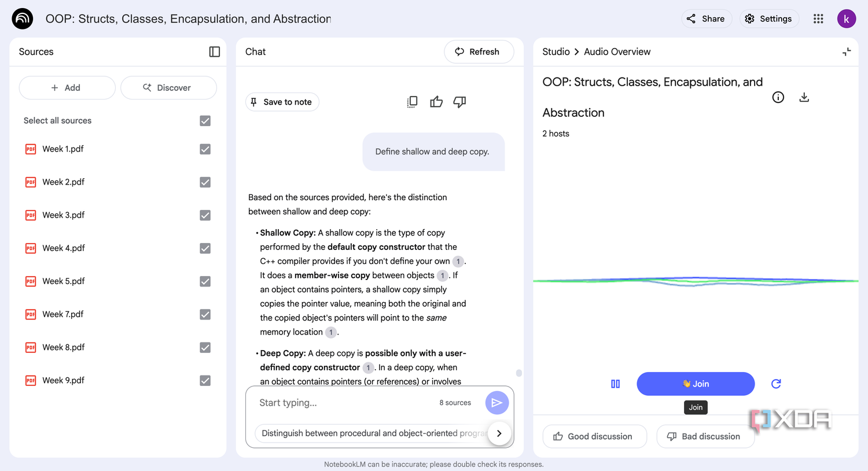Join the audio discussion
868x471 pixels.
coord(696,384)
